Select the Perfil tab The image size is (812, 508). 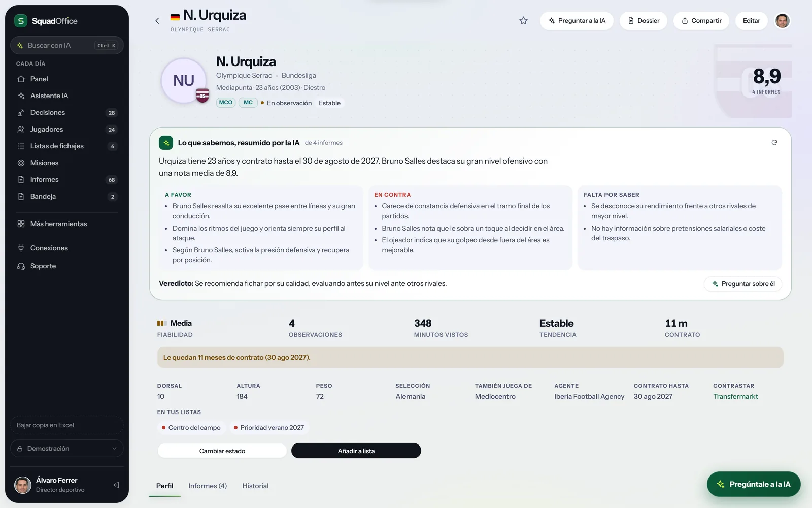(x=164, y=486)
